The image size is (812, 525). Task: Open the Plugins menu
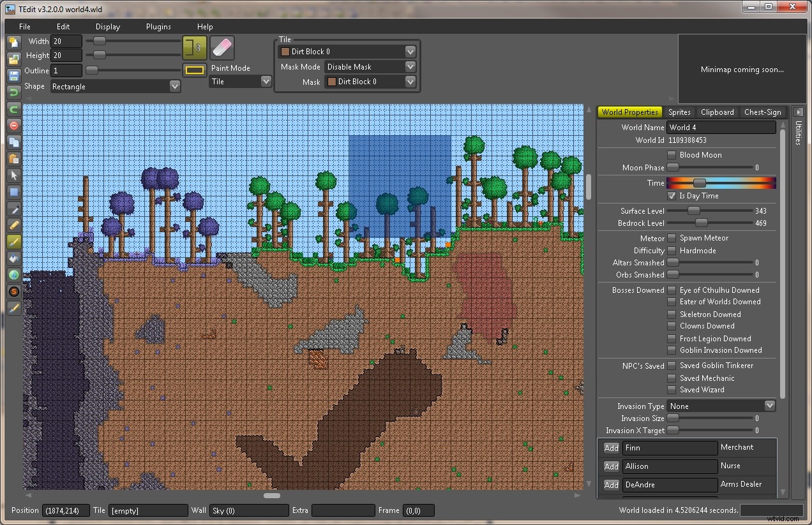tap(157, 26)
